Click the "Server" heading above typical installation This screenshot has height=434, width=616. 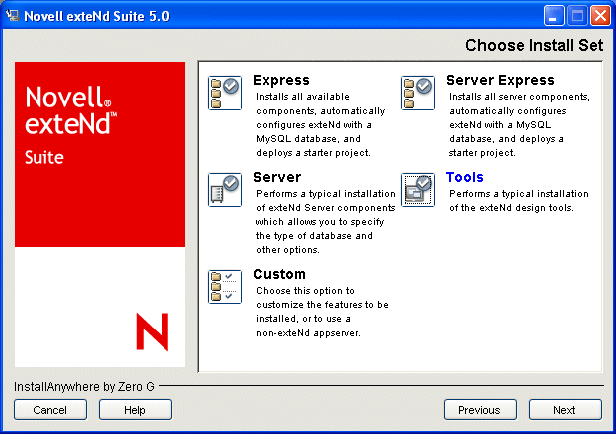point(277,177)
